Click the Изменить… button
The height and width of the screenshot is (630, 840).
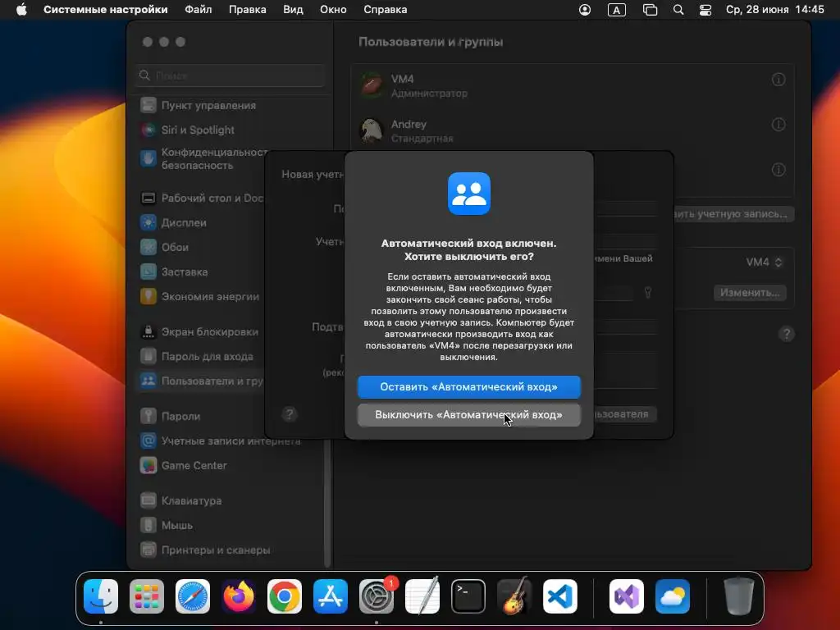(x=750, y=293)
